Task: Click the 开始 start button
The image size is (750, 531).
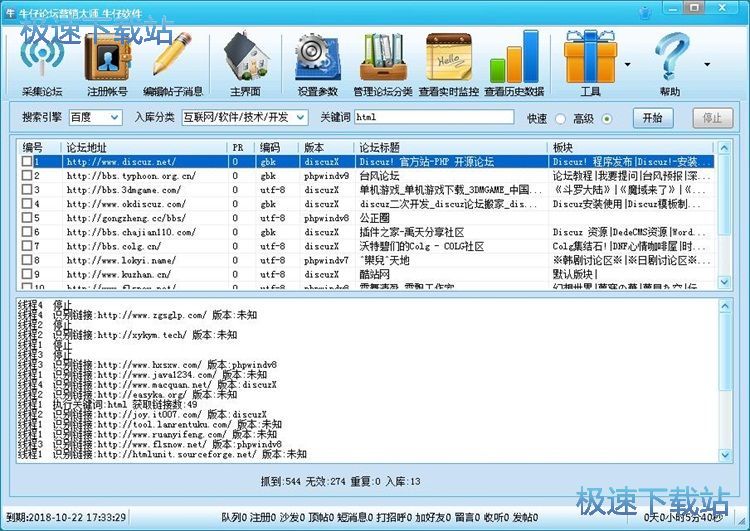Action: (653, 118)
